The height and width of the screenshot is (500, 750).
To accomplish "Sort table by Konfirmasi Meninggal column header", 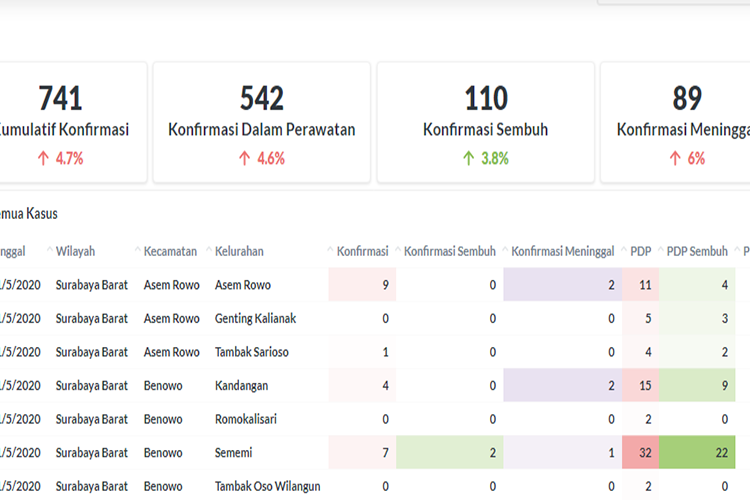I will (x=562, y=251).
